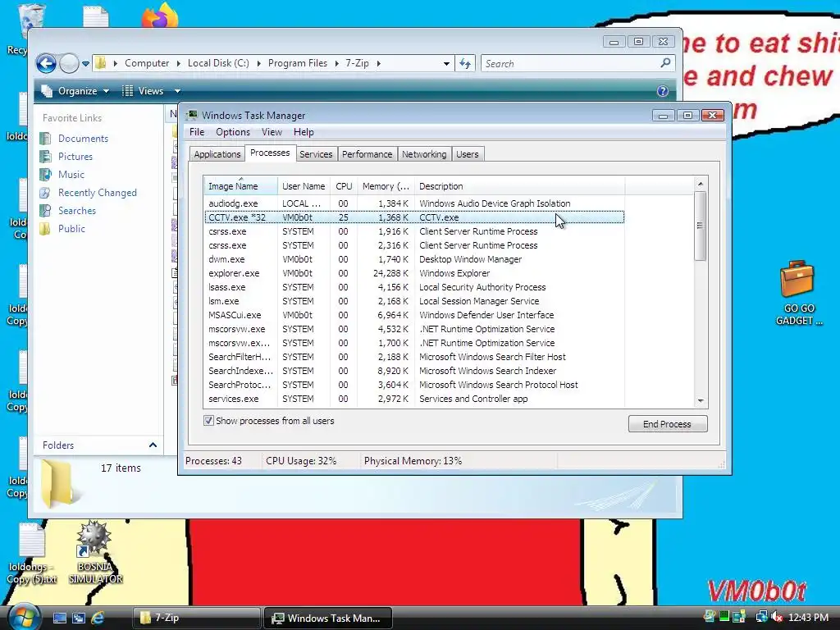Open recent pages dropdown beside Forward button
Image resolution: width=840 pixels, height=630 pixels.
click(85, 64)
